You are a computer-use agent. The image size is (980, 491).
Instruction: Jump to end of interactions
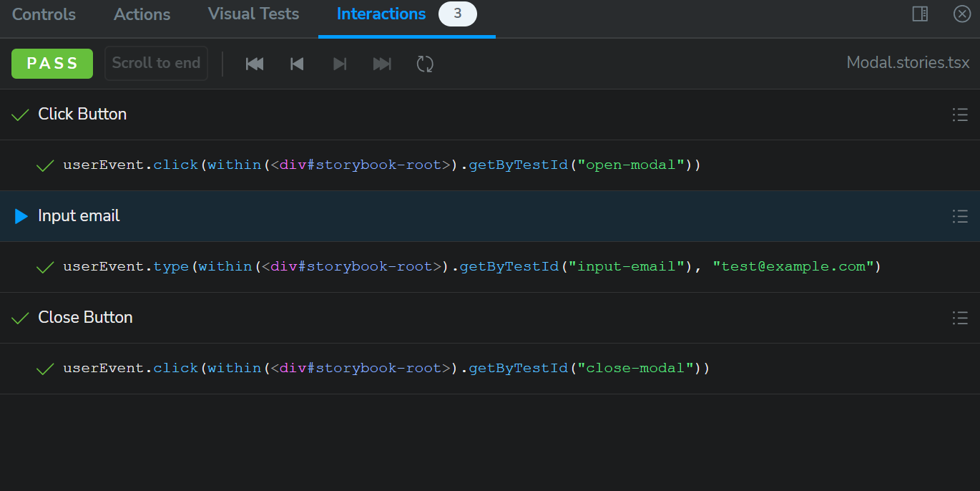(x=383, y=64)
